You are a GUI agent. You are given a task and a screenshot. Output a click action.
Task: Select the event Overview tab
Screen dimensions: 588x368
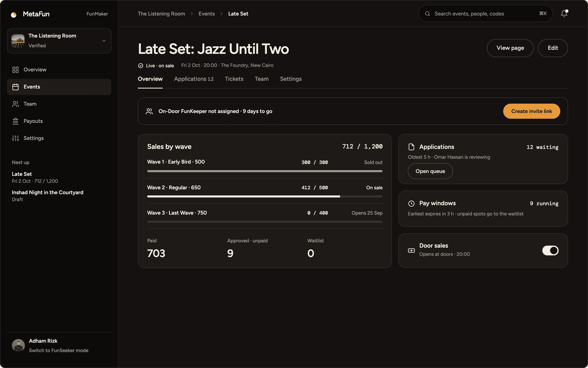(x=150, y=79)
